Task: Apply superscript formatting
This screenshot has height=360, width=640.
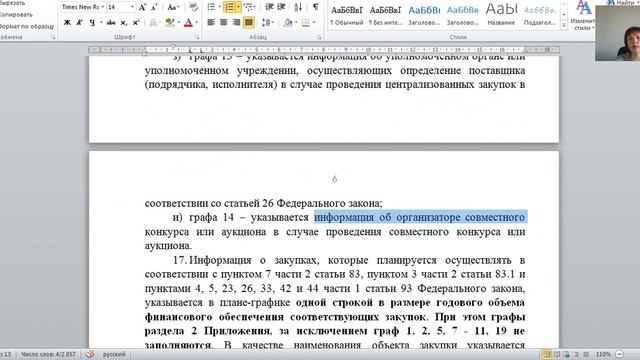Action: [136, 23]
